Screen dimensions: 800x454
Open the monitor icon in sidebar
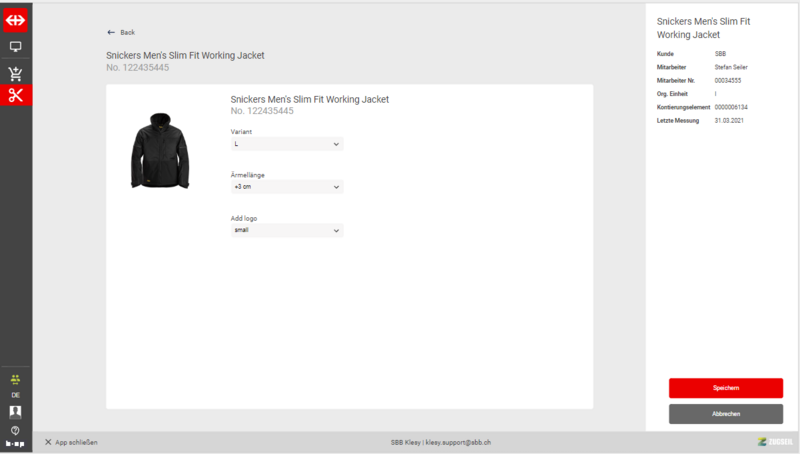(16, 47)
